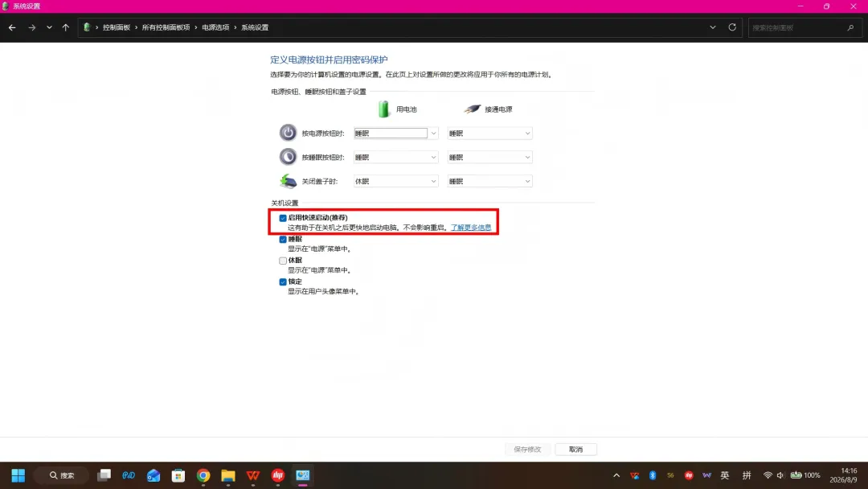Screen dimensions: 868x489
Task: Click the battery 100% tray indicator
Action: tap(805, 475)
